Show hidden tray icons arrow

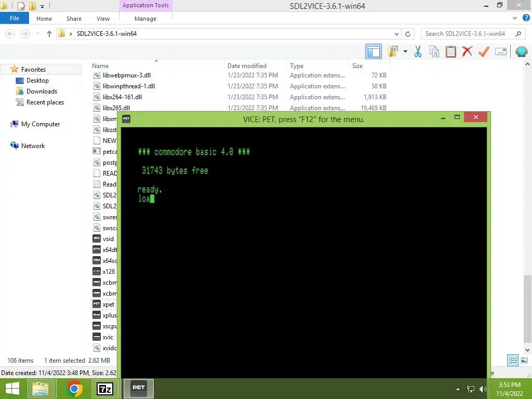(458, 389)
